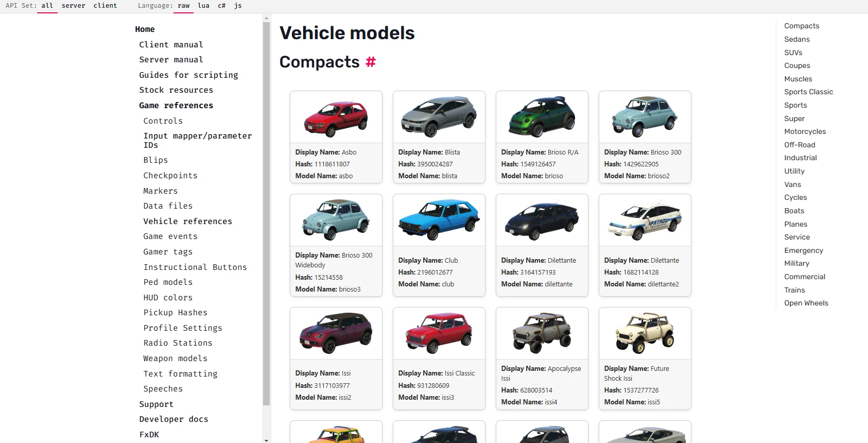Jump to Motorcycles in right contents

click(x=805, y=132)
